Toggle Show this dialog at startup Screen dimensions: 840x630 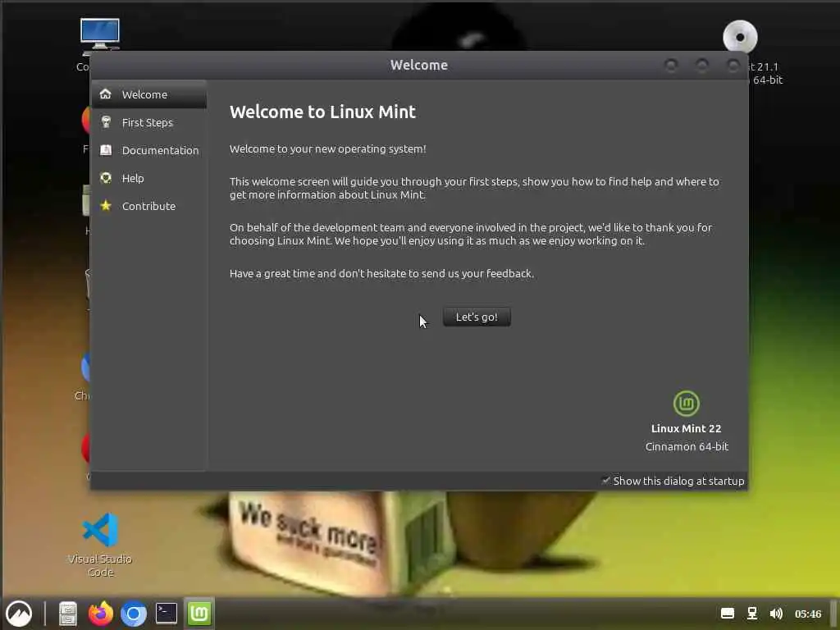pos(673,481)
